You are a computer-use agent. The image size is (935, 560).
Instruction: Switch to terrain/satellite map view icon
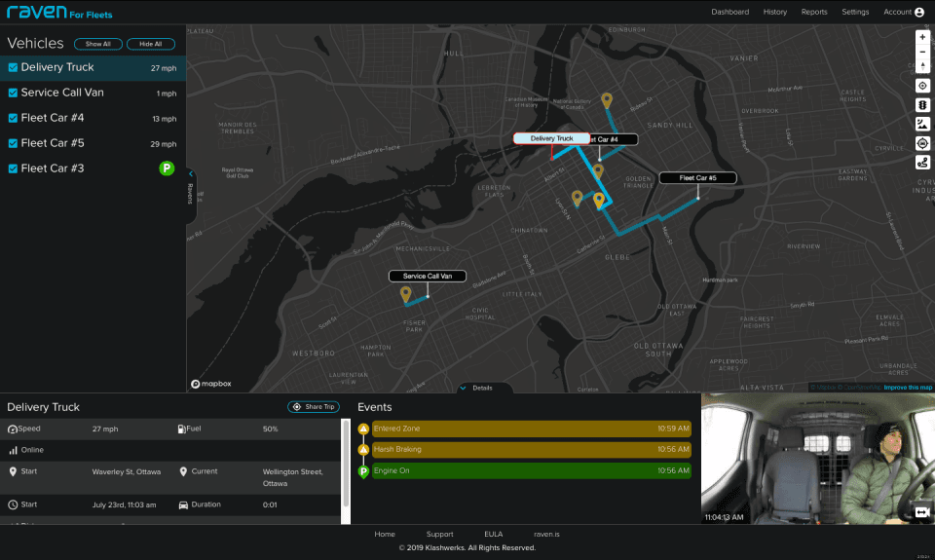(x=922, y=124)
